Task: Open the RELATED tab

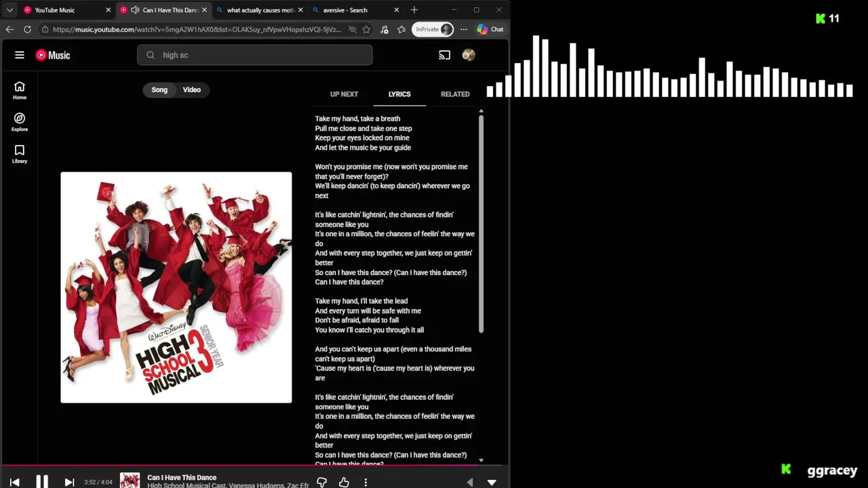Action: [x=455, y=94]
